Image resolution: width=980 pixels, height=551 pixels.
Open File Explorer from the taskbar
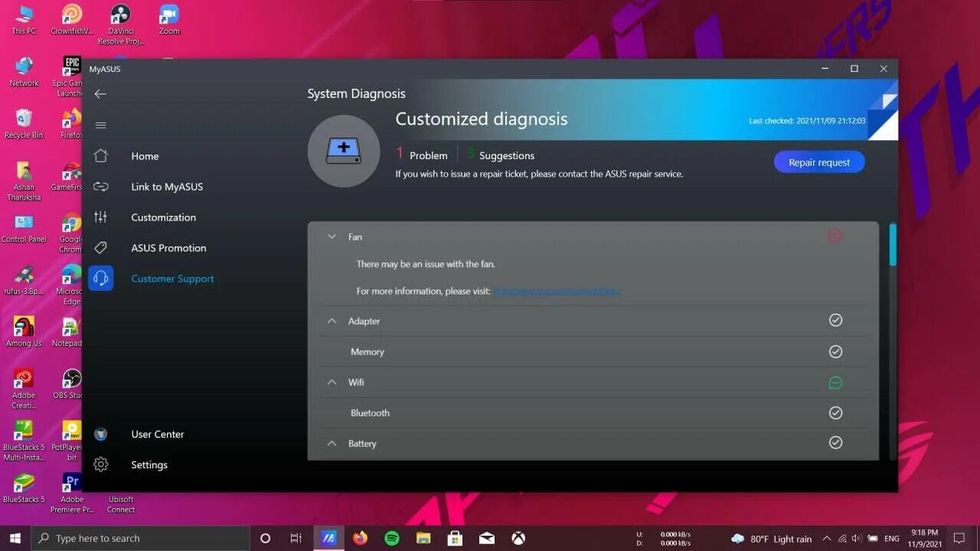click(423, 538)
